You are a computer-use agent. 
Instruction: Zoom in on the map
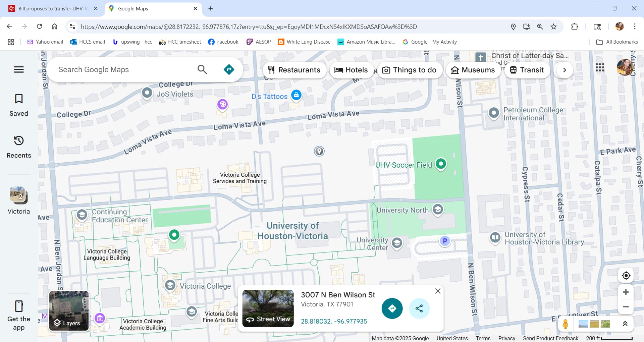point(626,292)
